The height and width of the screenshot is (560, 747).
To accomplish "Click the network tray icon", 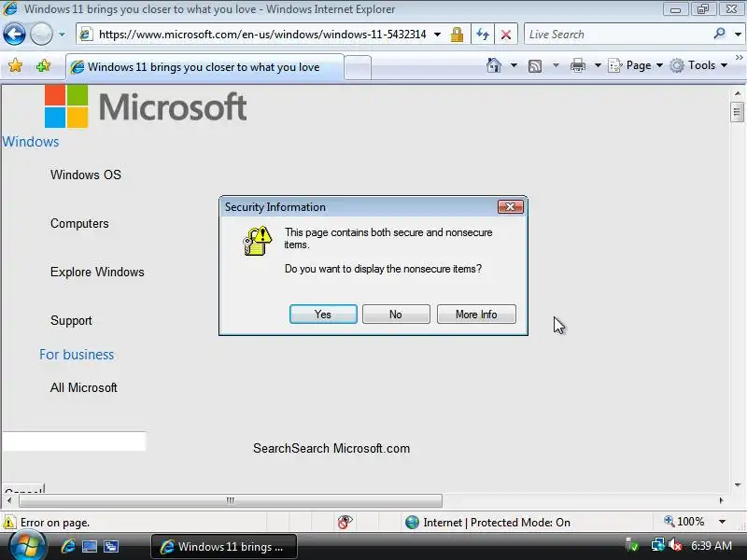I will [x=657, y=545].
